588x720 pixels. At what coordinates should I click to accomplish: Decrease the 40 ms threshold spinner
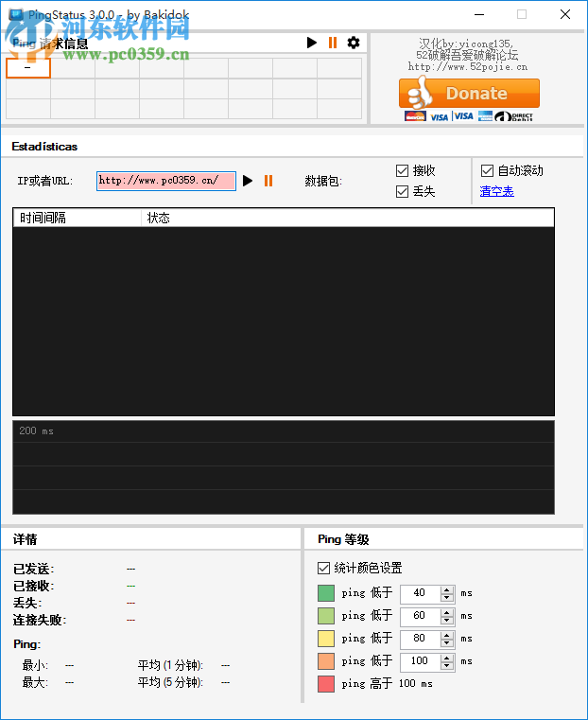(447, 597)
